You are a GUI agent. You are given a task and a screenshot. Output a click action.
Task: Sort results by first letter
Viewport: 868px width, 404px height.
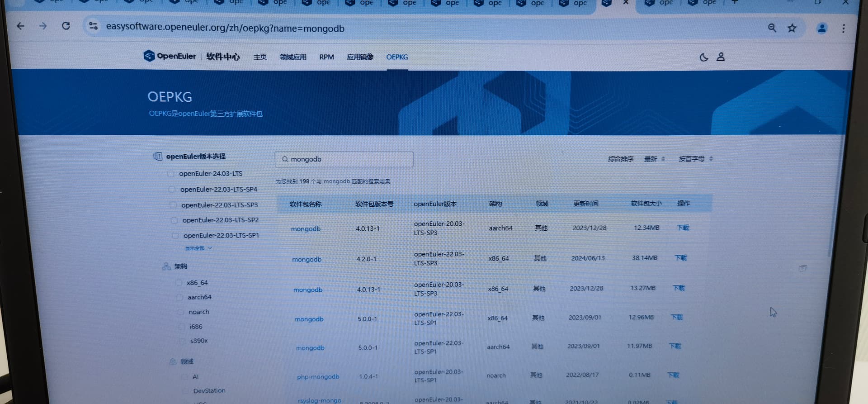coord(695,159)
